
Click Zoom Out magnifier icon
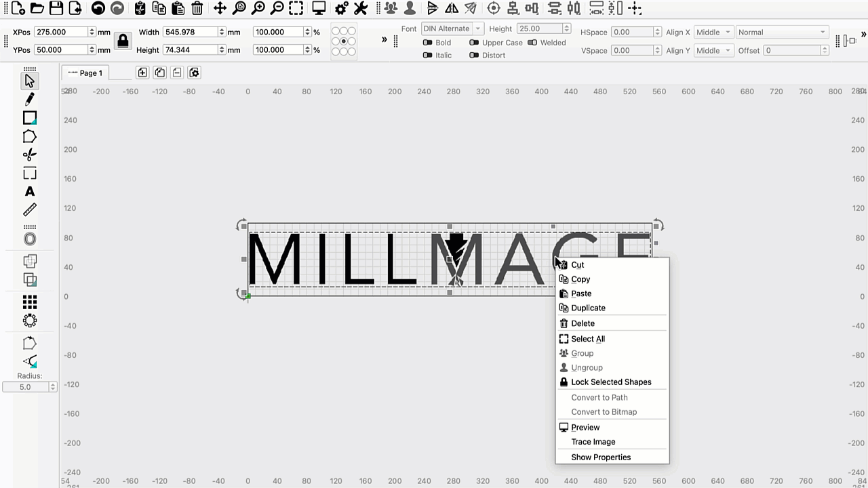click(x=277, y=9)
